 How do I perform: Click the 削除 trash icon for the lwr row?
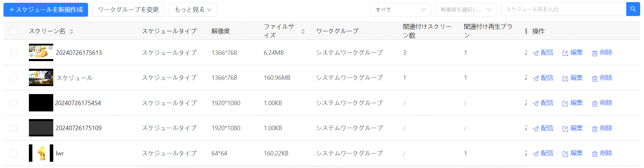pyautogui.click(x=595, y=154)
